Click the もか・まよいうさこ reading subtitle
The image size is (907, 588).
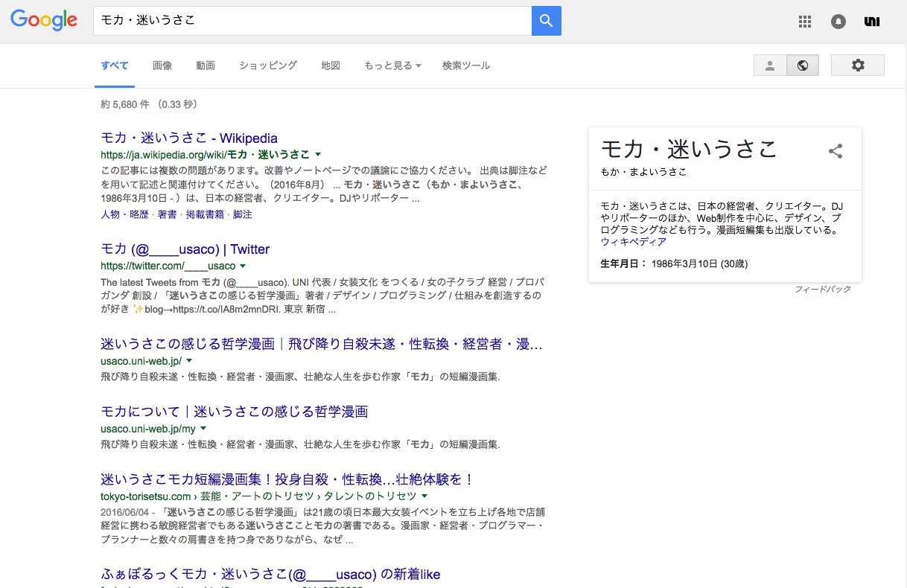[x=643, y=172]
